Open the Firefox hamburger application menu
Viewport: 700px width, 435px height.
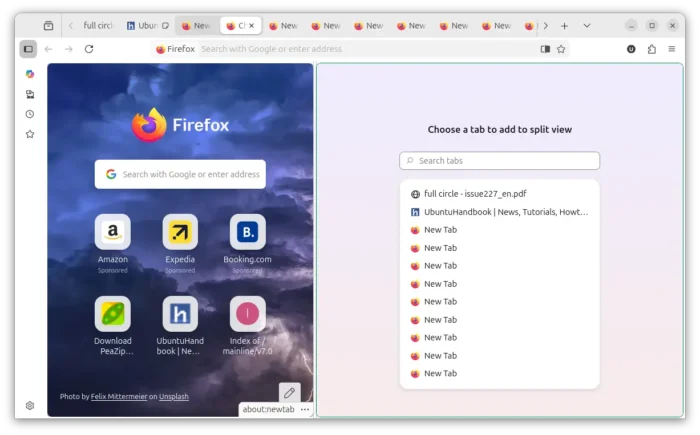click(672, 49)
